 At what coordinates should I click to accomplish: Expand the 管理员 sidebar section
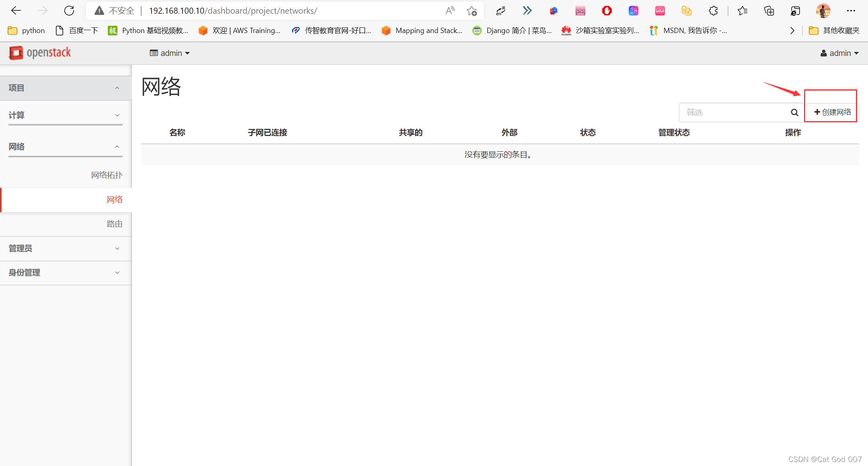coord(65,248)
